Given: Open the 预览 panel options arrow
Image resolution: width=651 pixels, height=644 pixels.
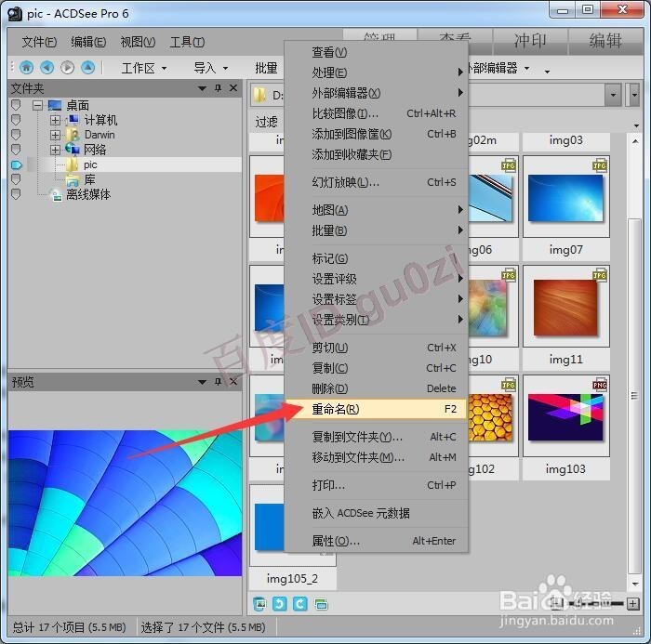Looking at the screenshot, I should click(x=202, y=382).
